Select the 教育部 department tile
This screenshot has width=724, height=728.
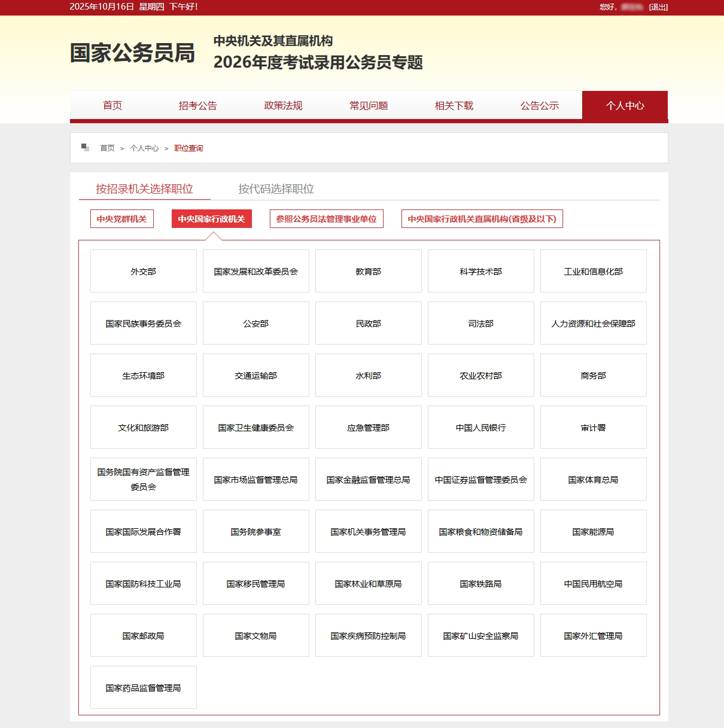tap(368, 272)
